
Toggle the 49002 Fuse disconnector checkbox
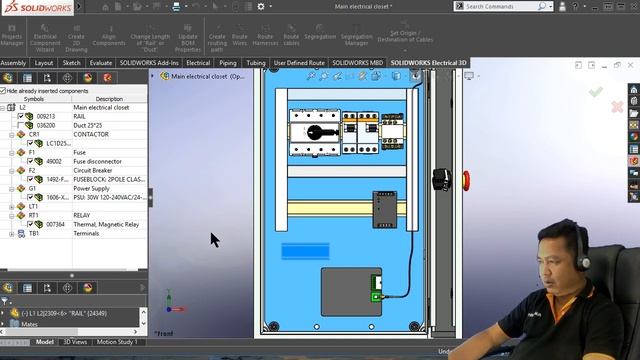[x=30, y=161]
